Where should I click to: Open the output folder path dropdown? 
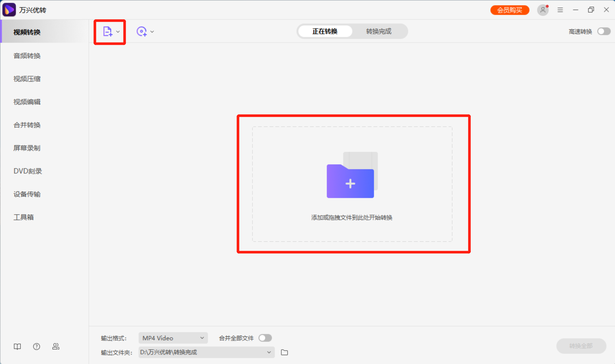click(269, 352)
